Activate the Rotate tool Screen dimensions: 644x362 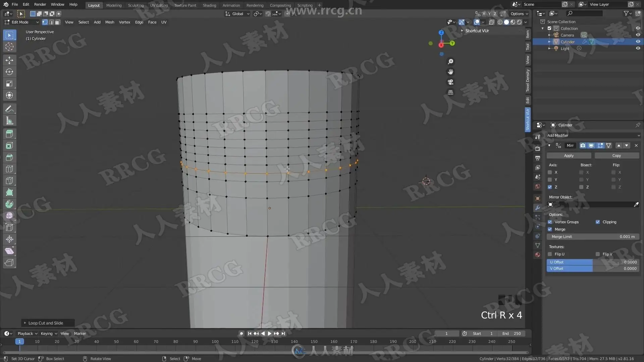pos(9,72)
